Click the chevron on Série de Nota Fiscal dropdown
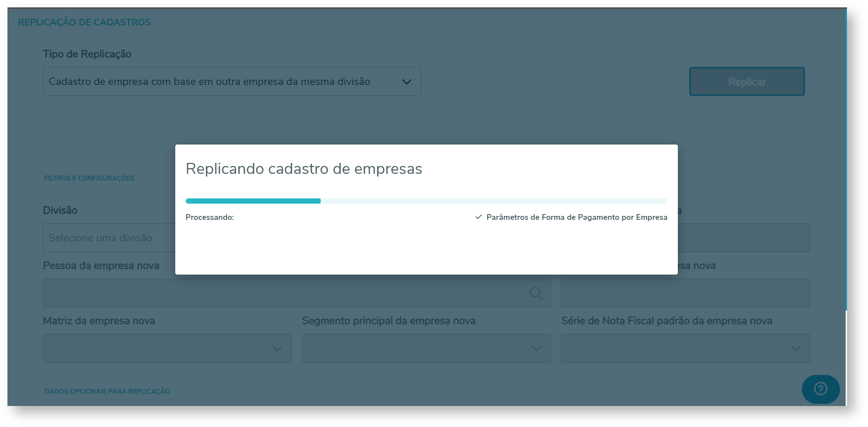This screenshot has height=427, width=868. coord(795,348)
